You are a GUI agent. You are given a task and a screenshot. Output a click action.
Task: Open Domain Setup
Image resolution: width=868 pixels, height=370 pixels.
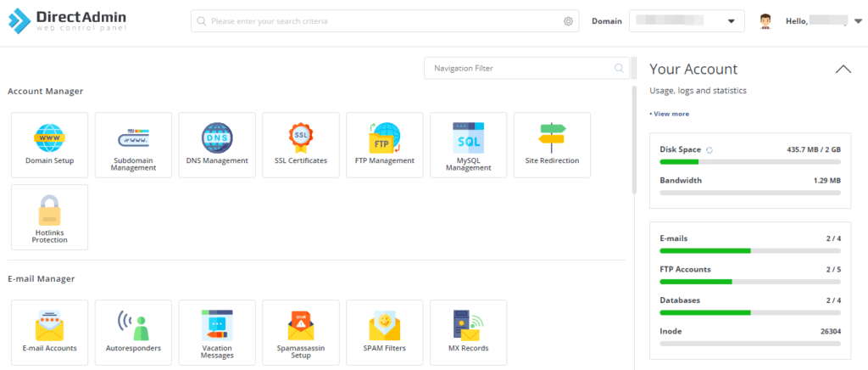pos(49,144)
